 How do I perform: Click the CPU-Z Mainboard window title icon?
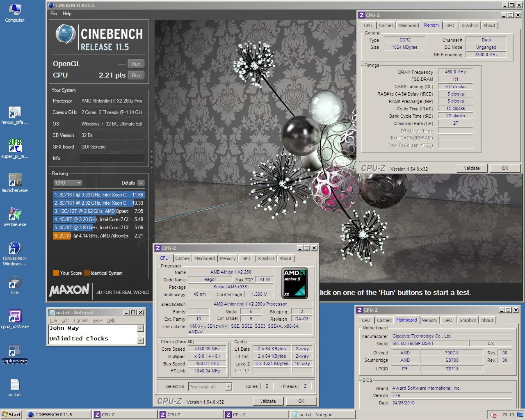click(359, 310)
